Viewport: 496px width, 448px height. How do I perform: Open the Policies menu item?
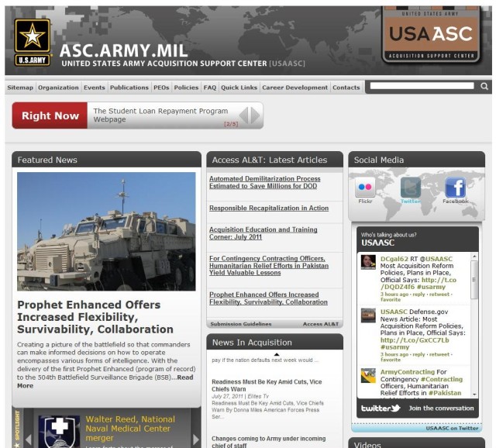(x=186, y=88)
